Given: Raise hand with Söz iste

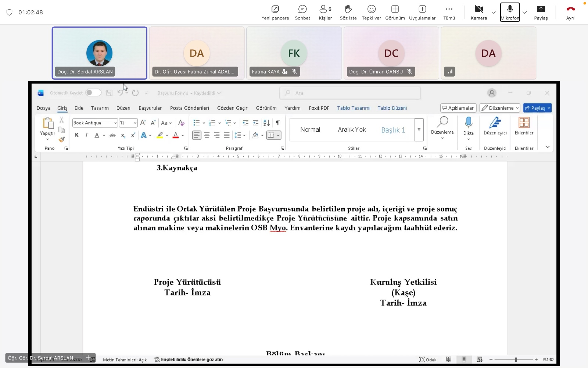Looking at the screenshot, I should [348, 12].
